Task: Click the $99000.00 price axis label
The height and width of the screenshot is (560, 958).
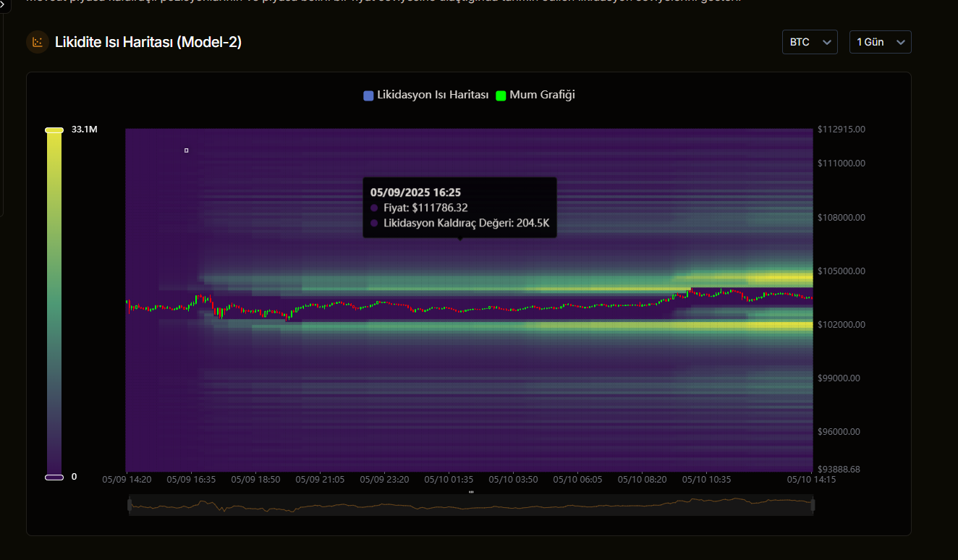Action: pos(839,378)
